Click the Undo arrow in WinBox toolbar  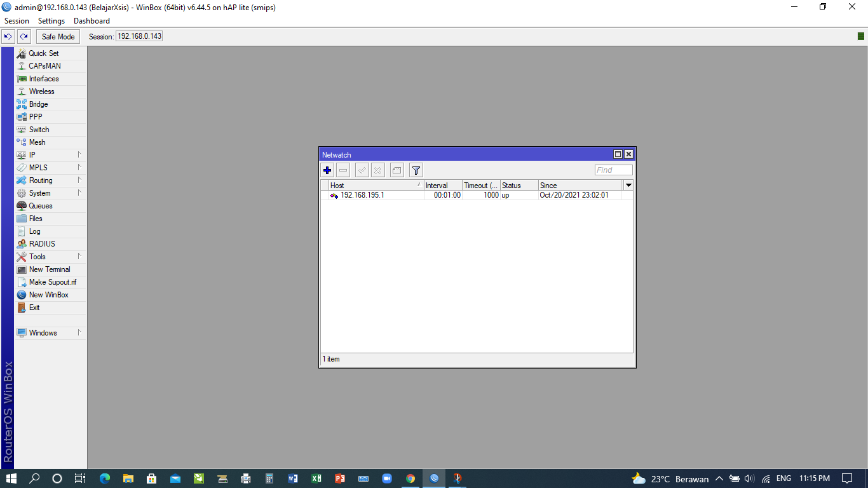(8, 36)
